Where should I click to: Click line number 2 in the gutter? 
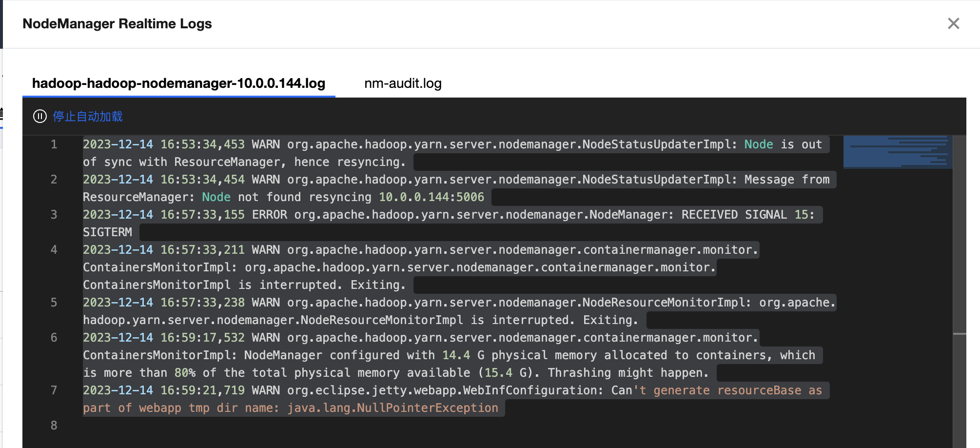54,180
